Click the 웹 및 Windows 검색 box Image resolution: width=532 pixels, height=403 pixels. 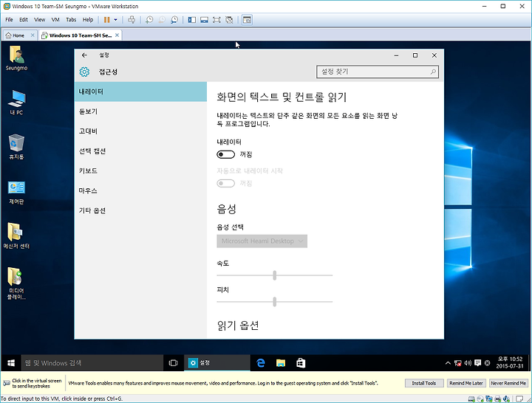coord(92,363)
